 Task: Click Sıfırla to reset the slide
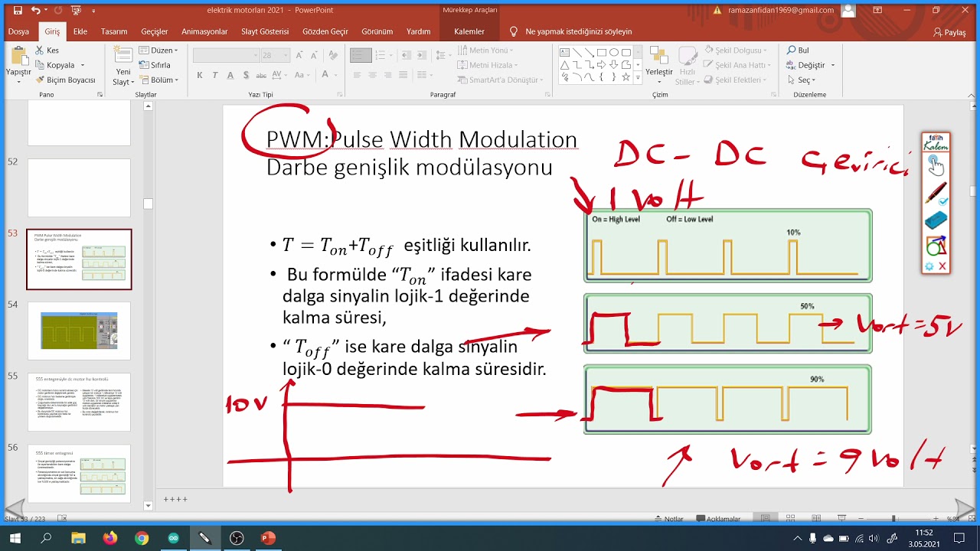[x=155, y=65]
